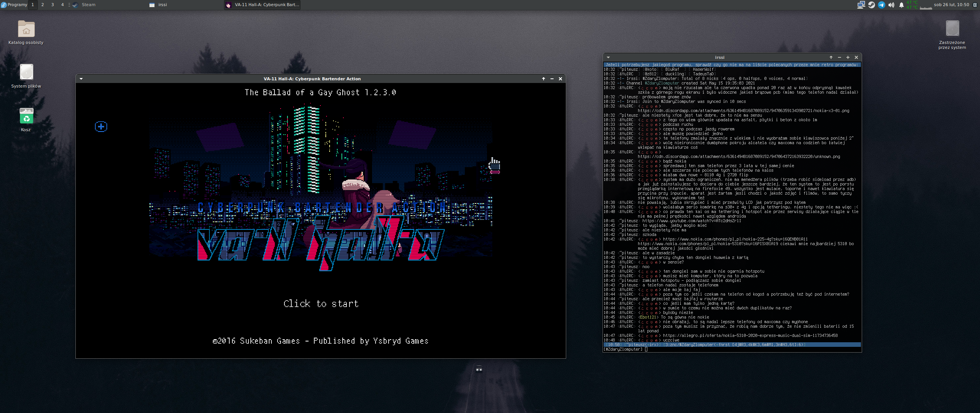The image size is (980, 413).
Task: Click the [#ZdaryZlomputer] input prompt in irssi
Action: 623,350
